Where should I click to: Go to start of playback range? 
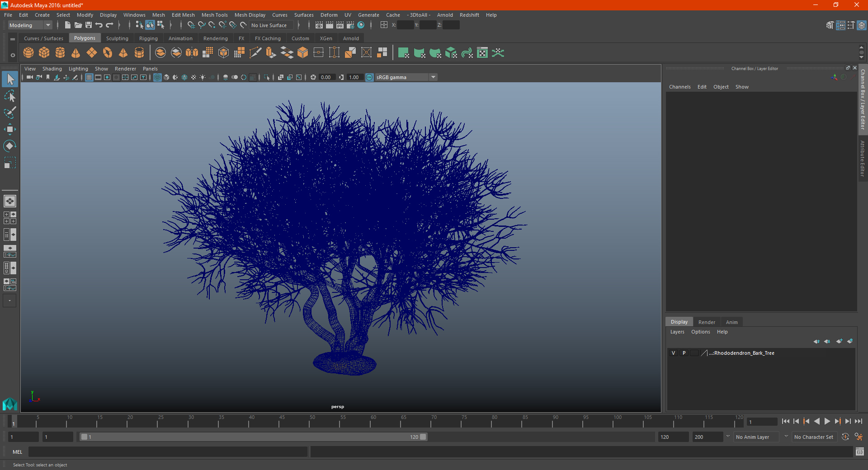[786, 421]
